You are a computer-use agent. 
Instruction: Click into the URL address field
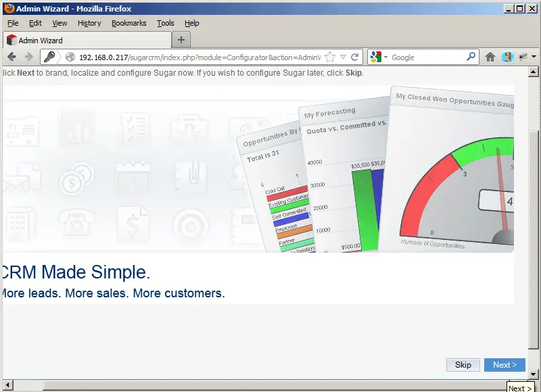click(199, 57)
